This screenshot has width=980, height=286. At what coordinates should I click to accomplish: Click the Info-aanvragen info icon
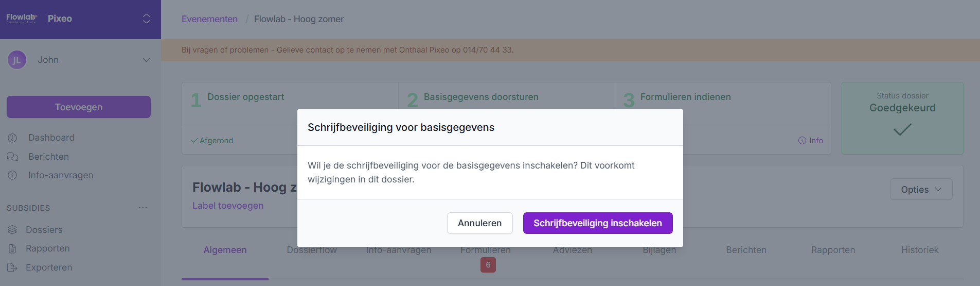tap(12, 175)
